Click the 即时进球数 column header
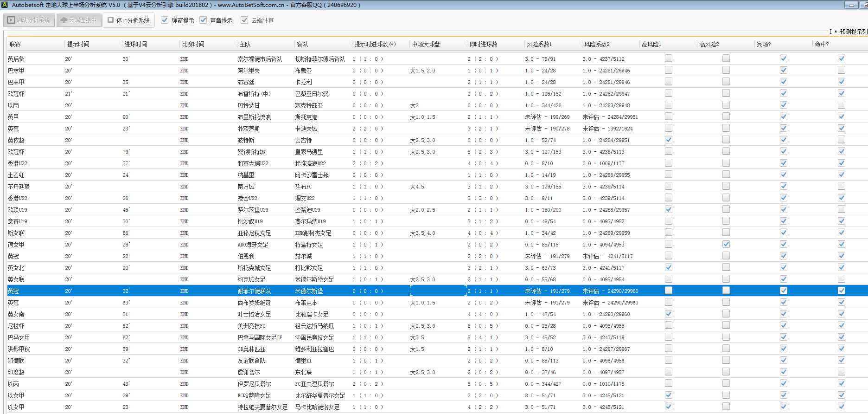 [x=483, y=44]
